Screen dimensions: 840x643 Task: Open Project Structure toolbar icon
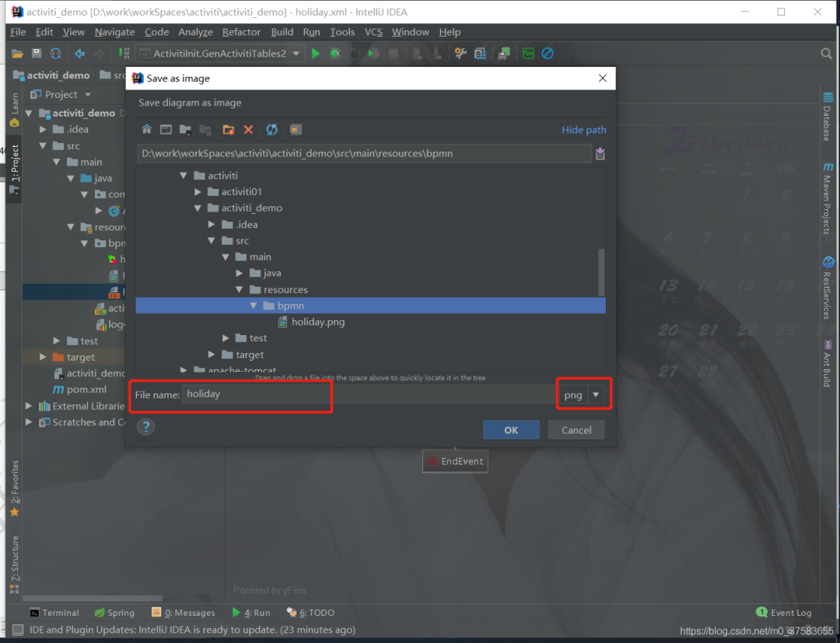tap(480, 54)
